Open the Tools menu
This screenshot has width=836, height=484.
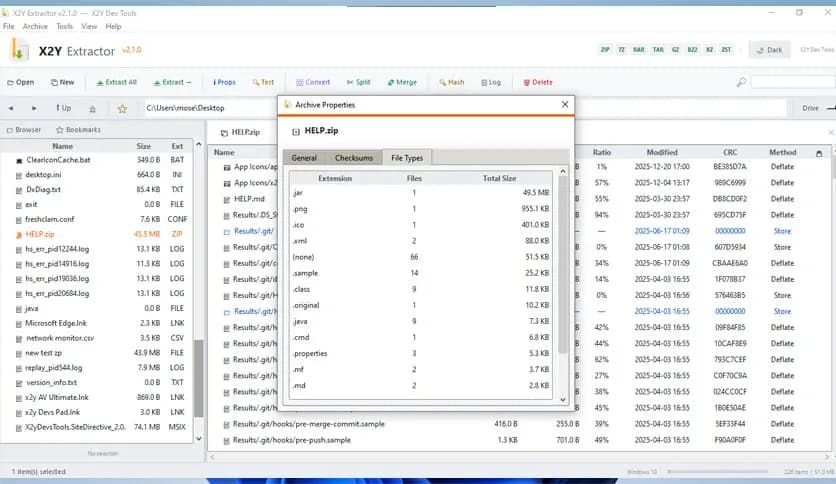pyautogui.click(x=65, y=26)
